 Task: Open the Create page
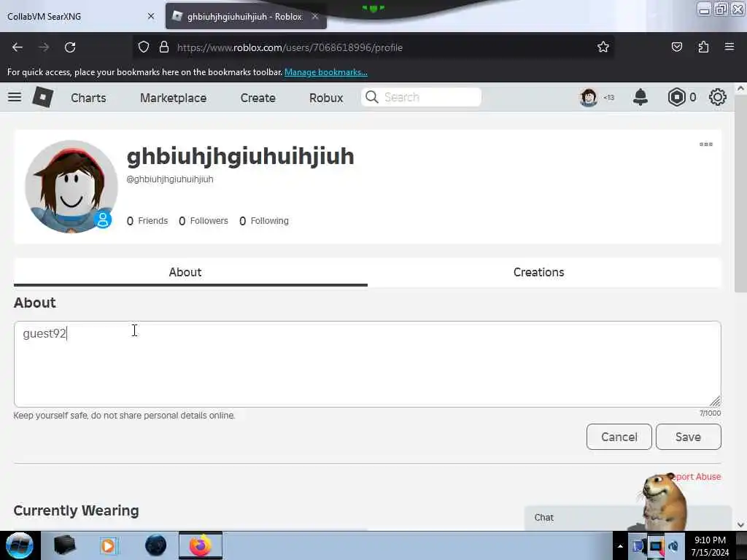tap(258, 98)
